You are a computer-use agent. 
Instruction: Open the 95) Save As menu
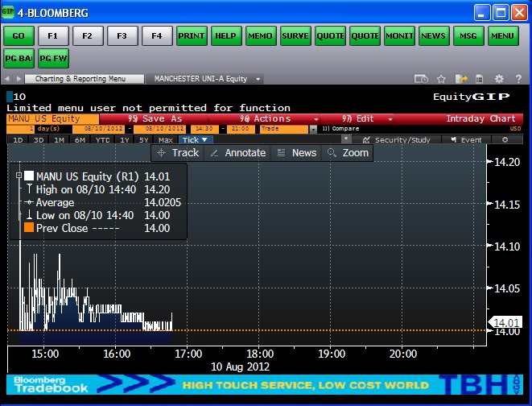coord(154,118)
